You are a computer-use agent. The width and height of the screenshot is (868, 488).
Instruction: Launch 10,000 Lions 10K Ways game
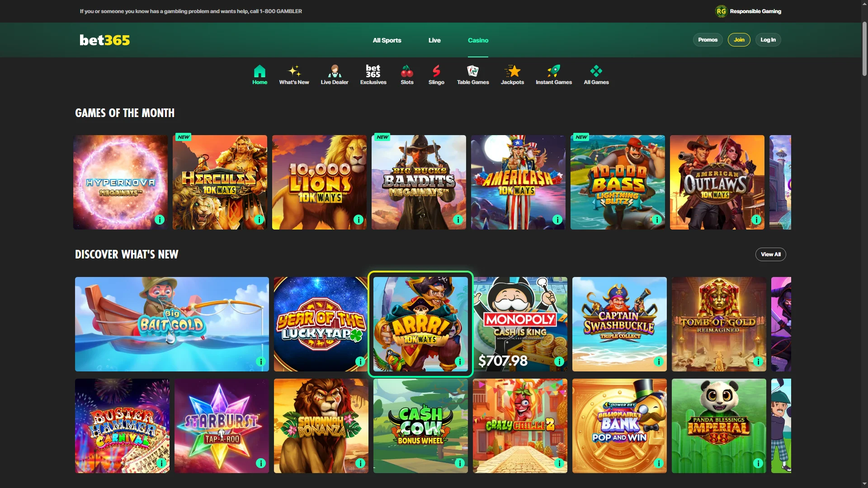point(319,182)
